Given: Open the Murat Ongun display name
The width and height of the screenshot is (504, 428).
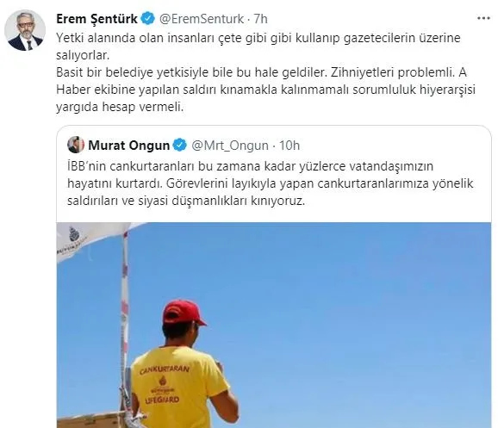Looking at the screenshot, I should pyautogui.click(x=129, y=146).
